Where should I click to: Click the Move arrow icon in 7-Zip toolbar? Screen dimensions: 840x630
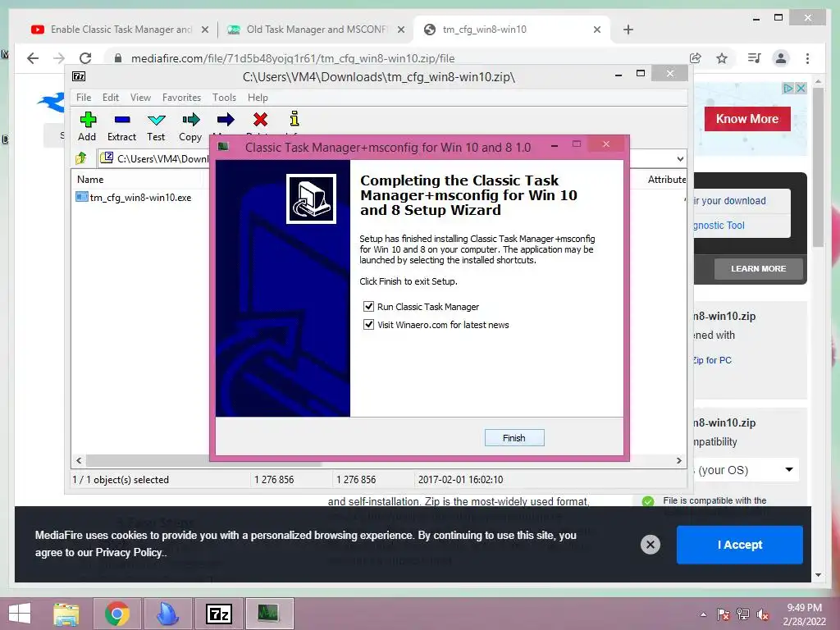pos(226,120)
